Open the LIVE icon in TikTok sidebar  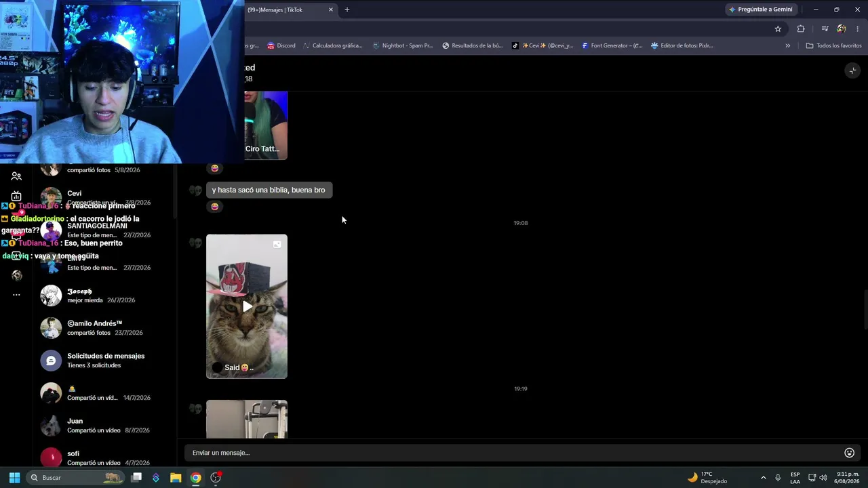point(16,197)
